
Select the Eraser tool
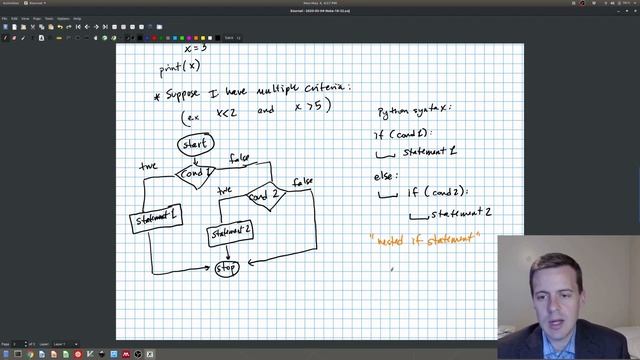(x=14, y=38)
